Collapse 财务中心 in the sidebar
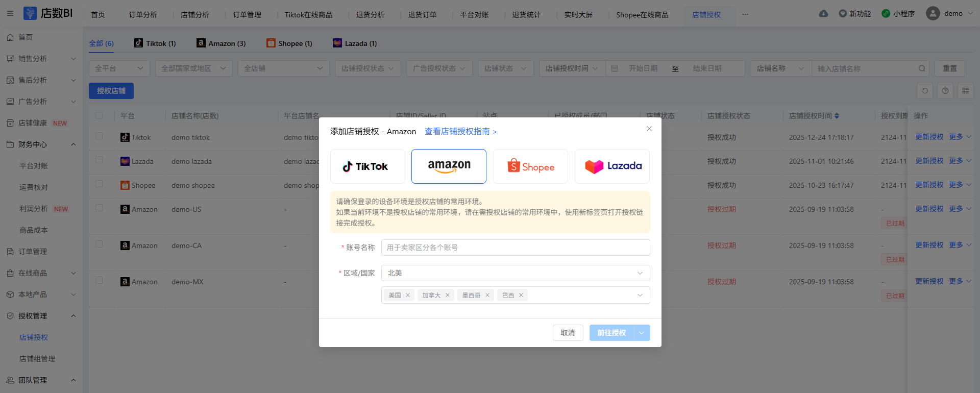This screenshot has height=393, width=980. point(41,144)
